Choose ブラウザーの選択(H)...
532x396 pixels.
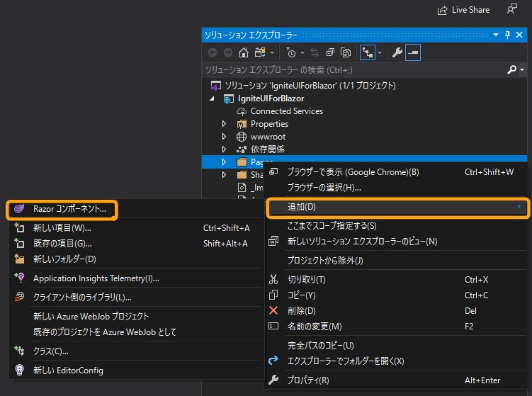[x=395, y=188]
